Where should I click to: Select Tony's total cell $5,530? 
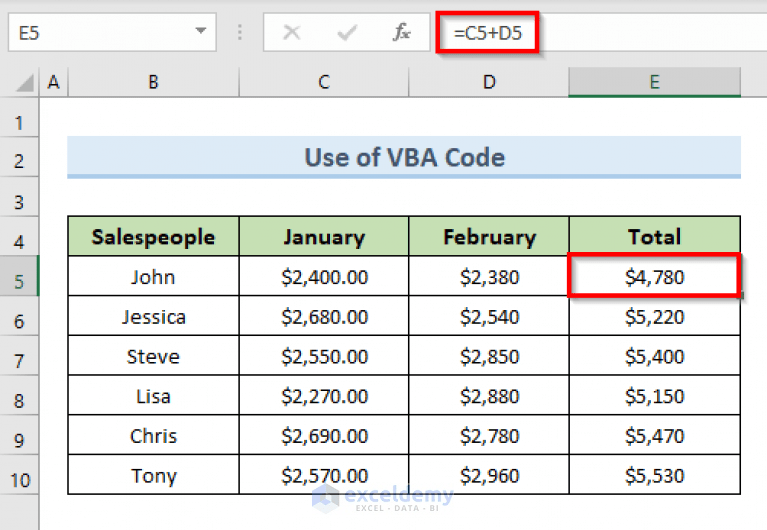pyautogui.click(x=654, y=475)
